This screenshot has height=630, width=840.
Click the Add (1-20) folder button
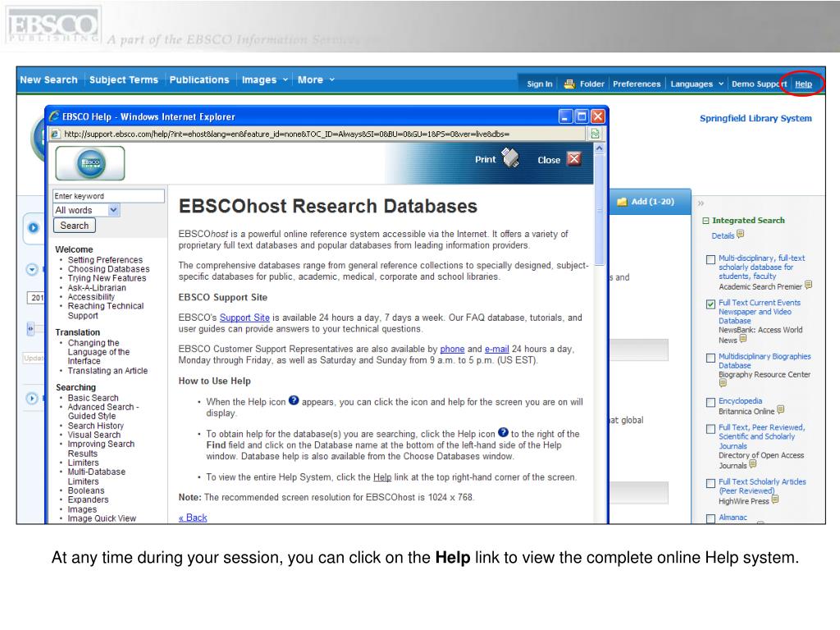[x=646, y=202]
